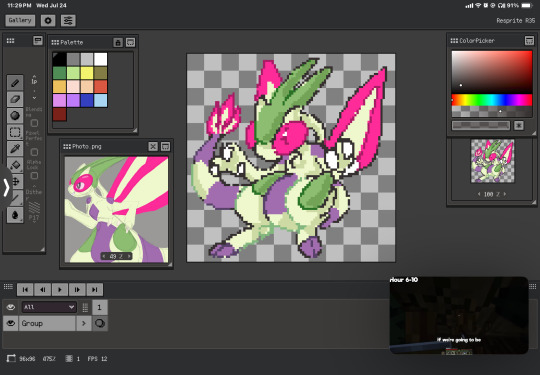The image size is (540, 375).
Task: Click the timeline panel grip icon
Action: [8, 287]
